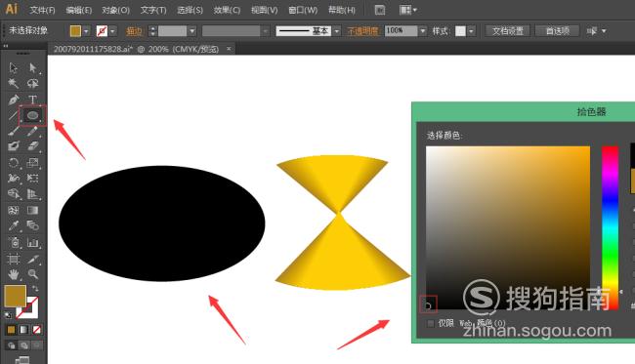The image size is (635, 364).
Task: Choose the Lasso tool
Action: (x=33, y=83)
